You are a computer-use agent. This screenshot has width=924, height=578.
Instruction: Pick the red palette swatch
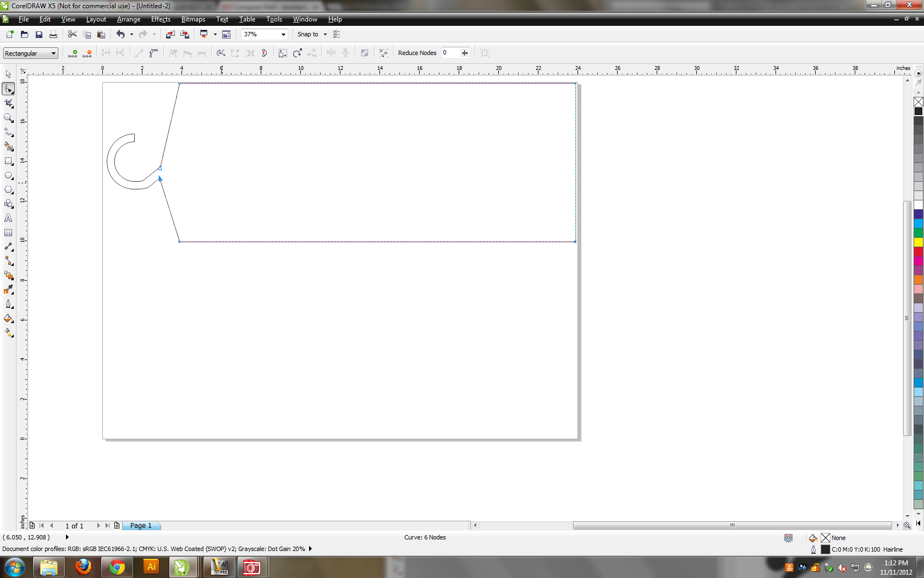(919, 252)
